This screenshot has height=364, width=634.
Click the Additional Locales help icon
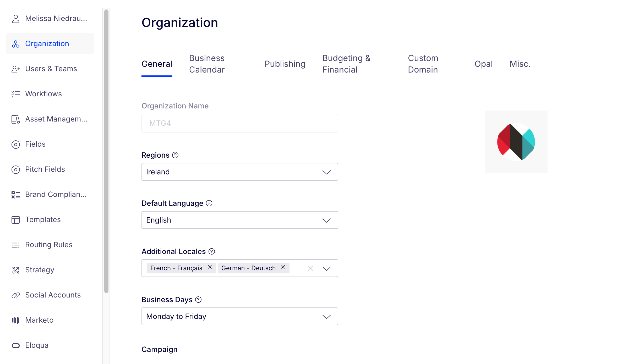(x=212, y=251)
